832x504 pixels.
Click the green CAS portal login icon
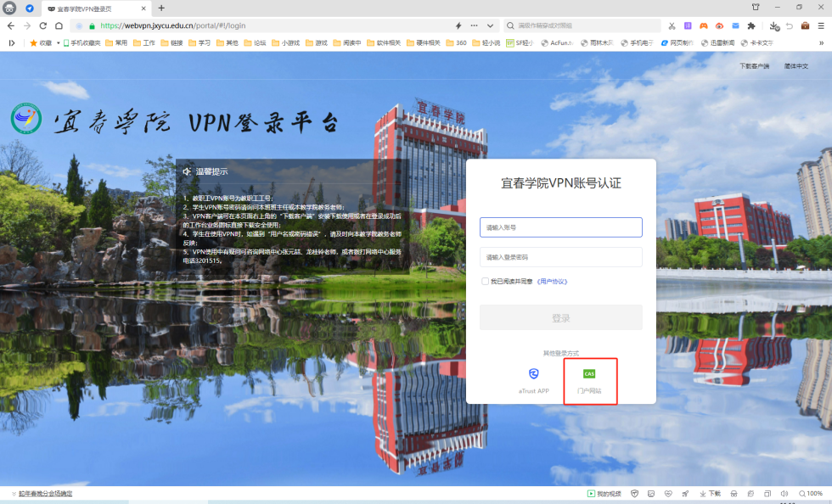(x=589, y=373)
